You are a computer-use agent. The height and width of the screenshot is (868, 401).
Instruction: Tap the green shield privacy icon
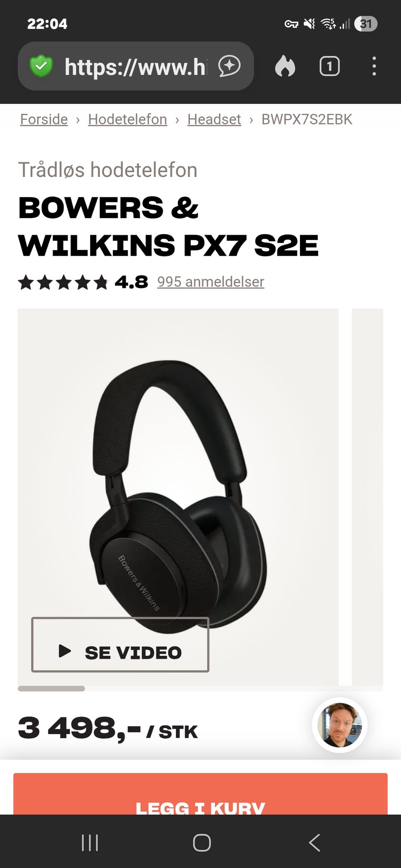pos(41,66)
